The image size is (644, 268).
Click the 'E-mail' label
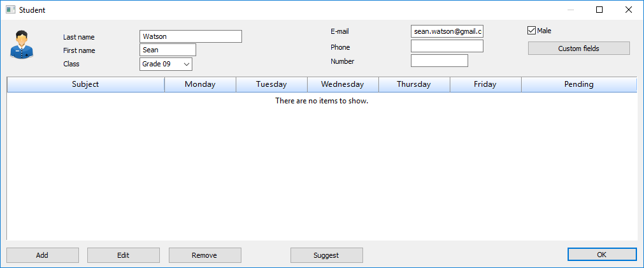[x=340, y=31]
